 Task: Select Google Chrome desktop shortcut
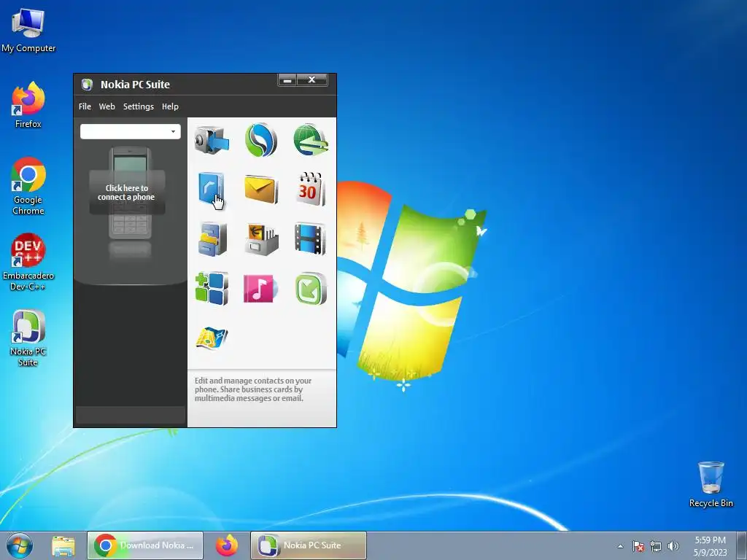point(28,186)
